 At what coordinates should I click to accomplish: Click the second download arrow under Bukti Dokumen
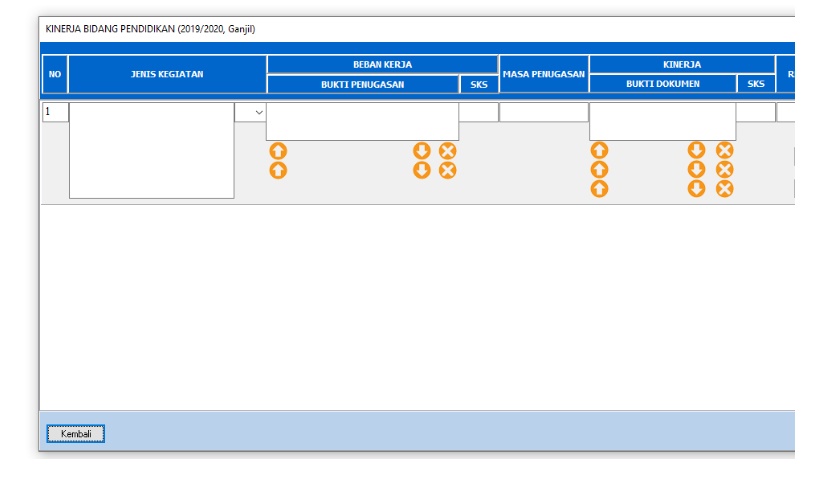(696, 169)
